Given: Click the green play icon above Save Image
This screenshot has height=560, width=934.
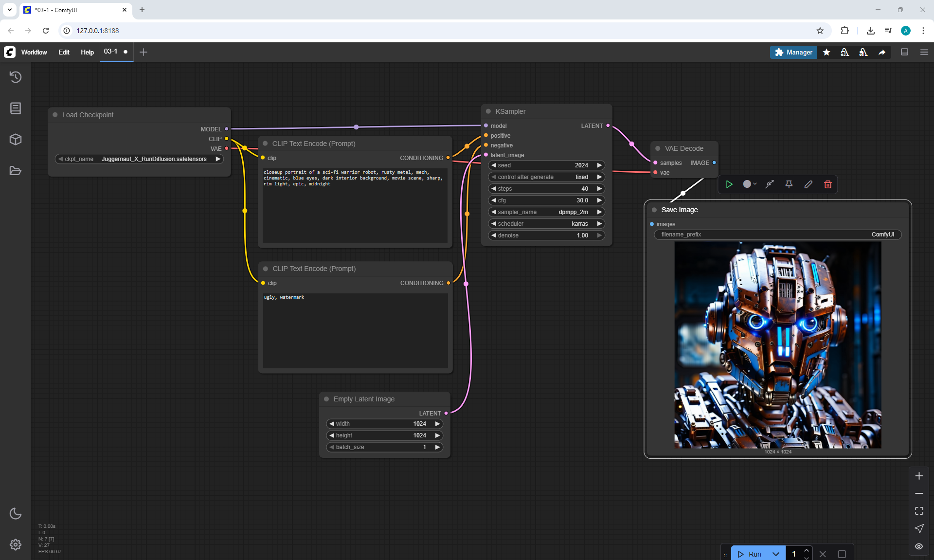Looking at the screenshot, I should click(729, 184).
